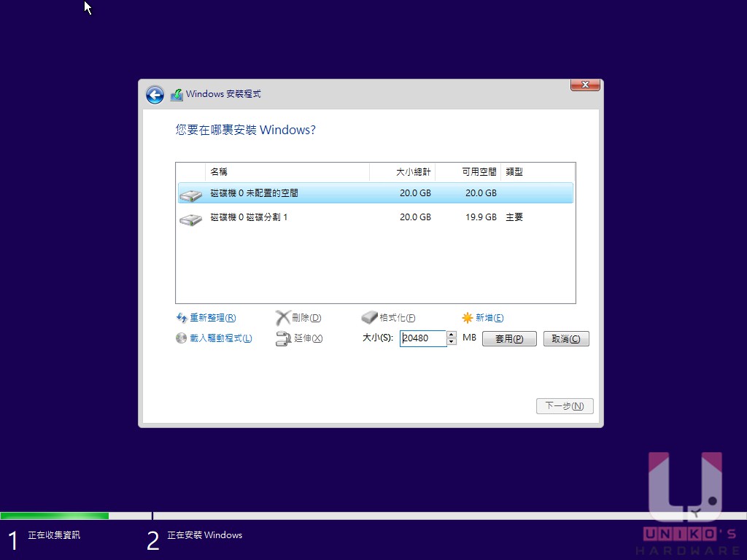
Task: Click the star icon beside 新增(E)
Action: pos(468,318)
